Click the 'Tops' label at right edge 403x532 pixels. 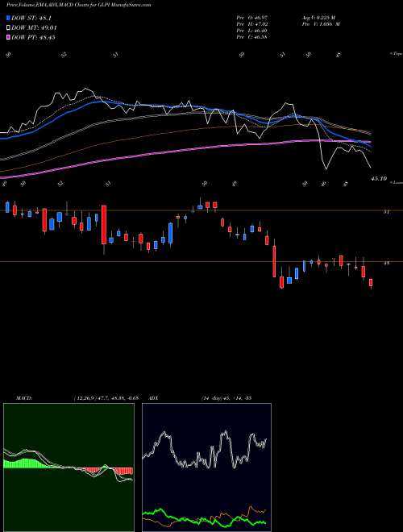396,54
